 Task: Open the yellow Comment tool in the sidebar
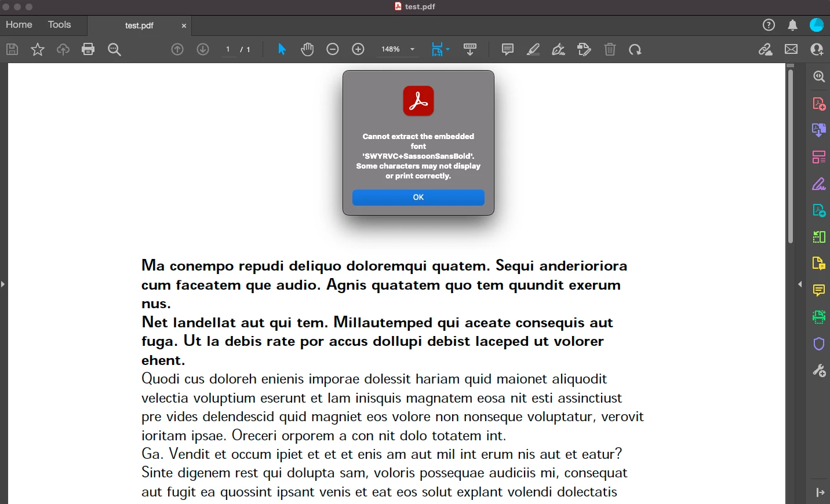tap(819, 290)
